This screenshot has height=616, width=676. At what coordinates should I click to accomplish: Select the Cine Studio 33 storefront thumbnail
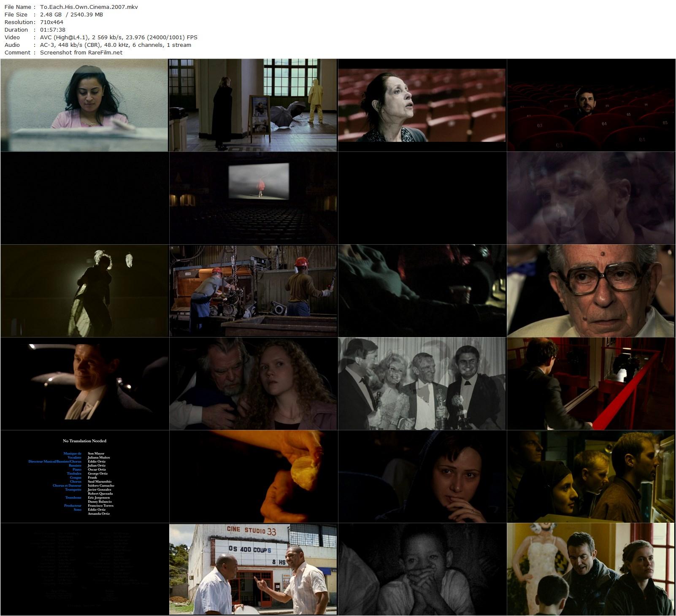(253, 569)
